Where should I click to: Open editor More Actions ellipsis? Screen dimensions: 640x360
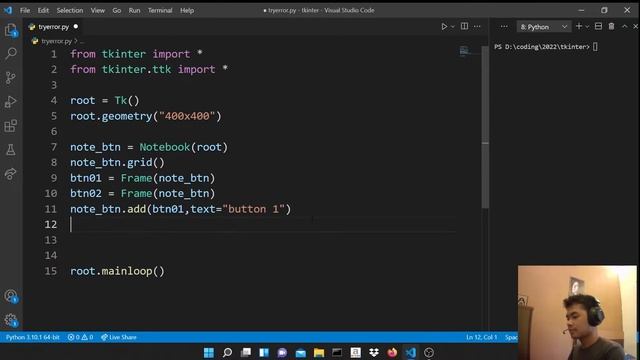tap(477, 27)
